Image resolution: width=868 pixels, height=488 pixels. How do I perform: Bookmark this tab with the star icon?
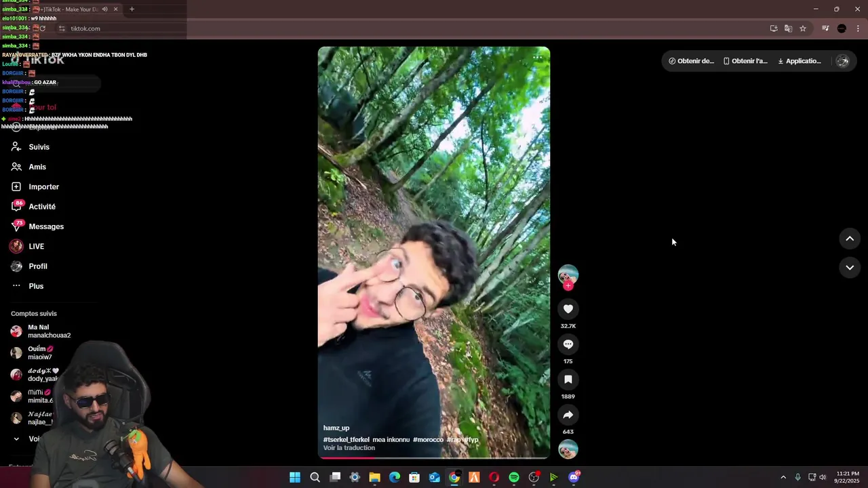803,28
